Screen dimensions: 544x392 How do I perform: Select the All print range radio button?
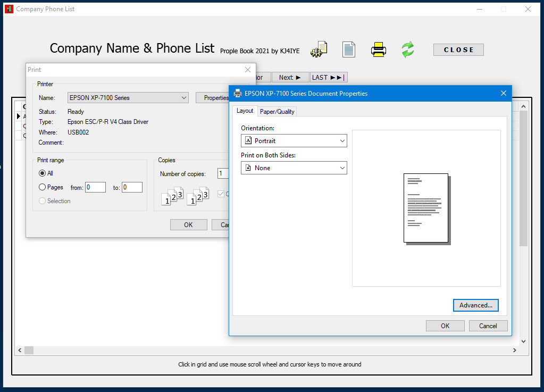coord(43,173)
